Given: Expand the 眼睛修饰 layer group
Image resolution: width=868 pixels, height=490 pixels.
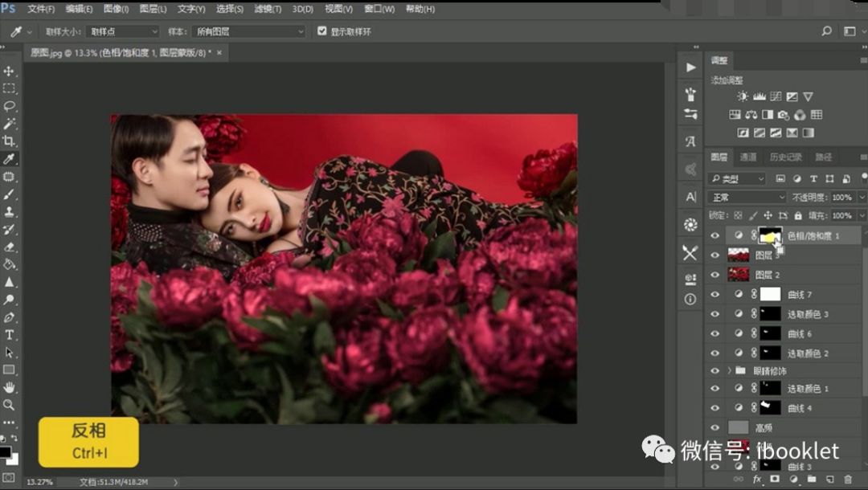Looking at the screenshot, I should point(728,370).
